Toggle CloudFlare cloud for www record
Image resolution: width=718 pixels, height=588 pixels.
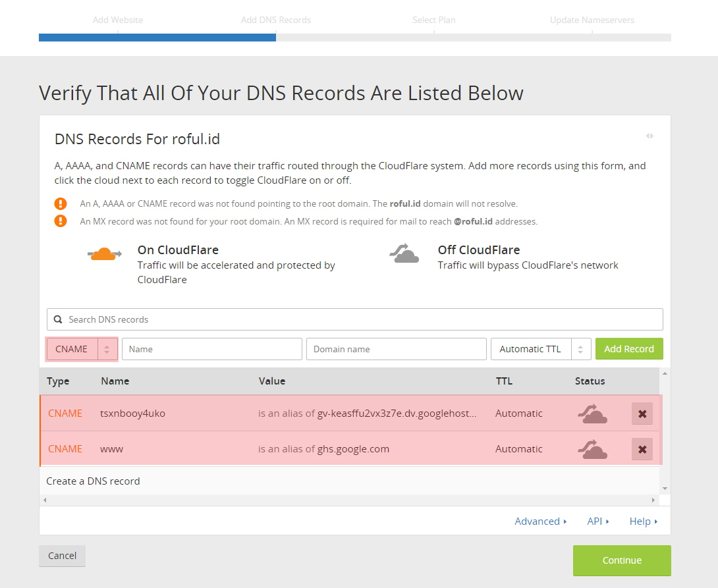pos(592,449)
